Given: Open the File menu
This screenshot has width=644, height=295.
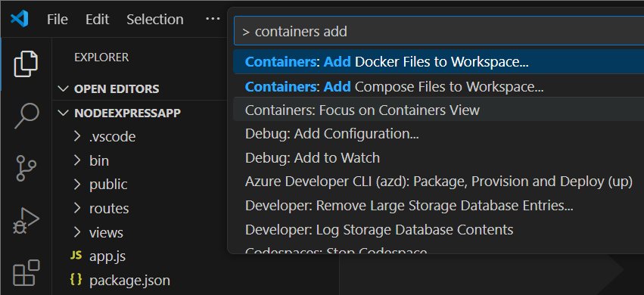Looking at the screenshot, I should pos(57,19).
